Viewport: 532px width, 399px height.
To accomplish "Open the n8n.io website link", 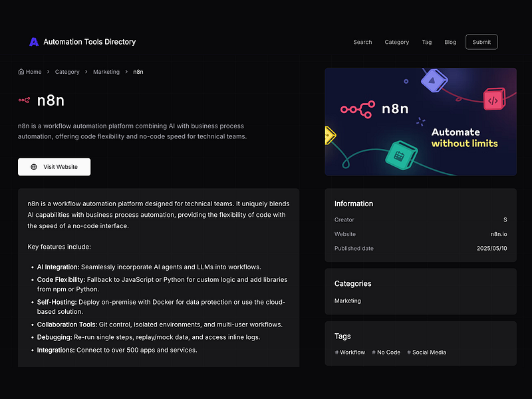I will tap(499, 234).
